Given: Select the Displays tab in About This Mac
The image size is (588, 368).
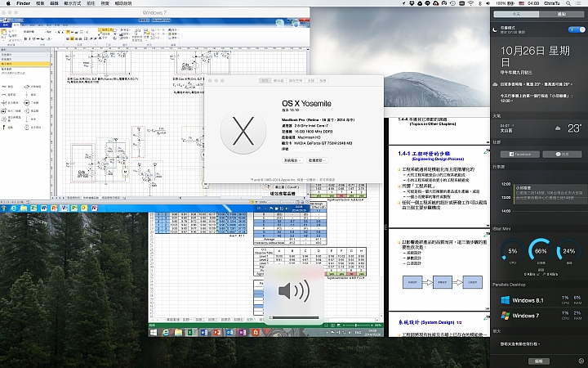Looking at the screenshot, I should 278,81.
